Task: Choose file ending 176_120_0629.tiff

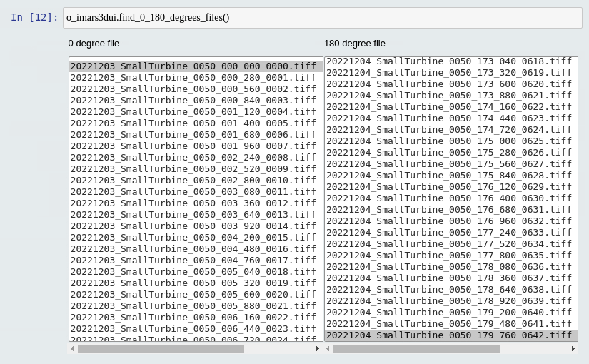Action: tap(448, 186)
